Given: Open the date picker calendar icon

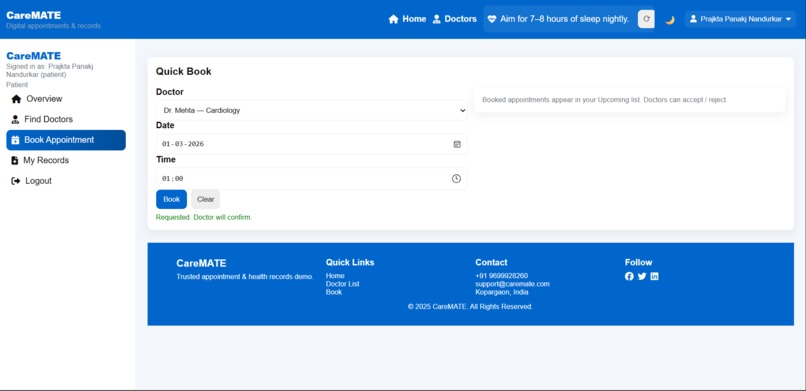Looking at the screenshot, I should pos(457,144).
